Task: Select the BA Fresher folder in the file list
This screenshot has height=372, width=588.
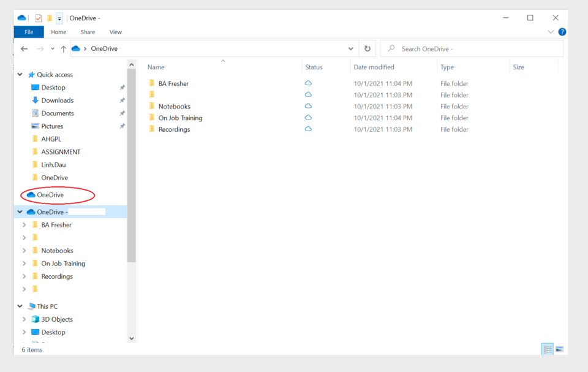Action: point(173,83)
